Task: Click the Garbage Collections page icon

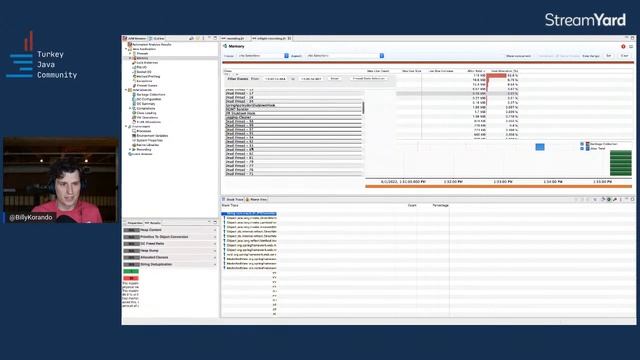Action: [x=134, y=94]
